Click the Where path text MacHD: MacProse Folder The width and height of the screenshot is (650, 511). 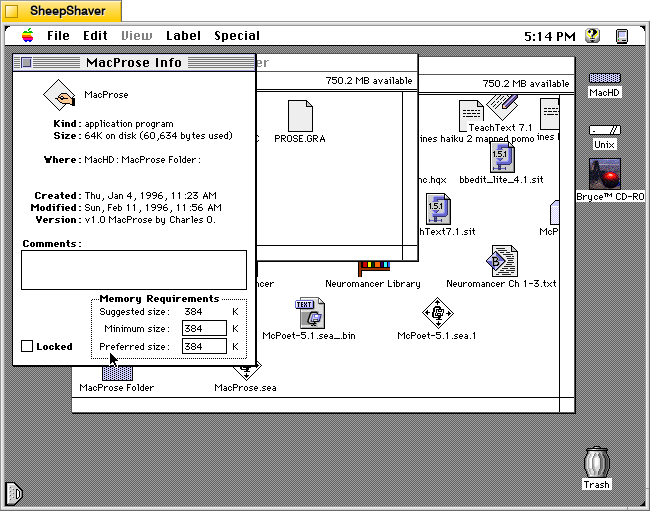click(142, 160)
